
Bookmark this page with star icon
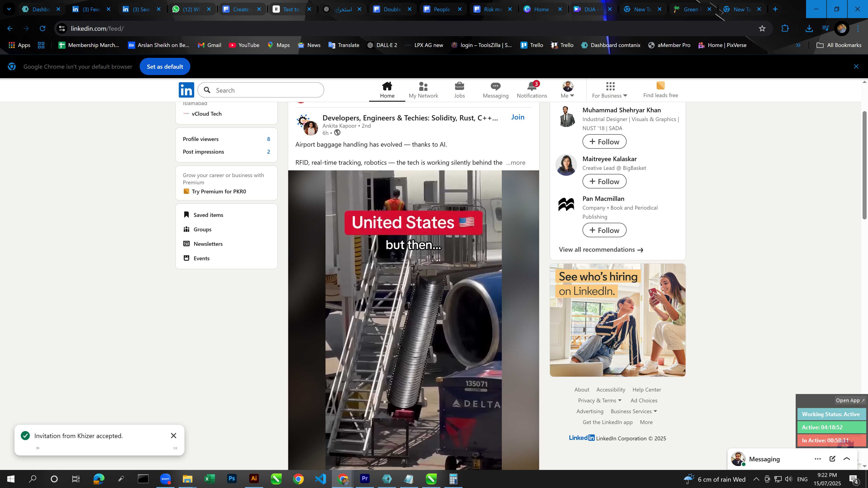762,29
